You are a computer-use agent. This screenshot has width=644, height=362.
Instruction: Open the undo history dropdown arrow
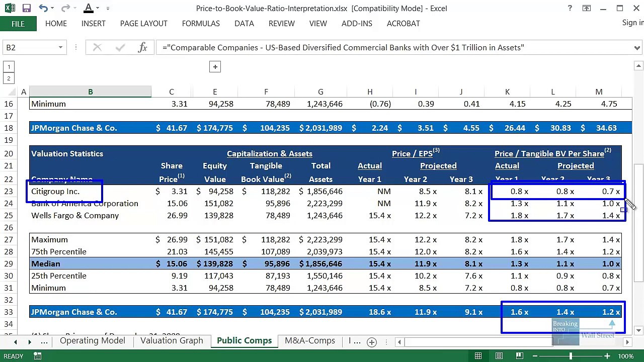pos(53,8)
